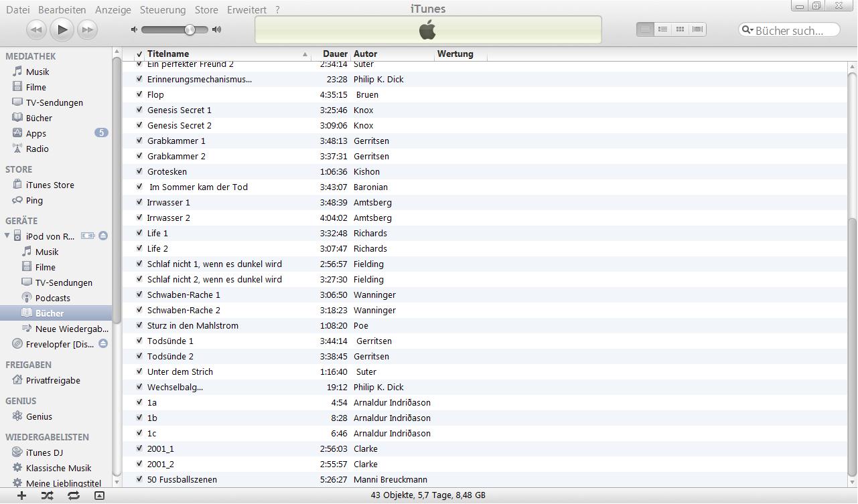The height and width of the screenshot is (504, 858).
Task: Toggle shuffle mode
Action: [x=47, y=495]
